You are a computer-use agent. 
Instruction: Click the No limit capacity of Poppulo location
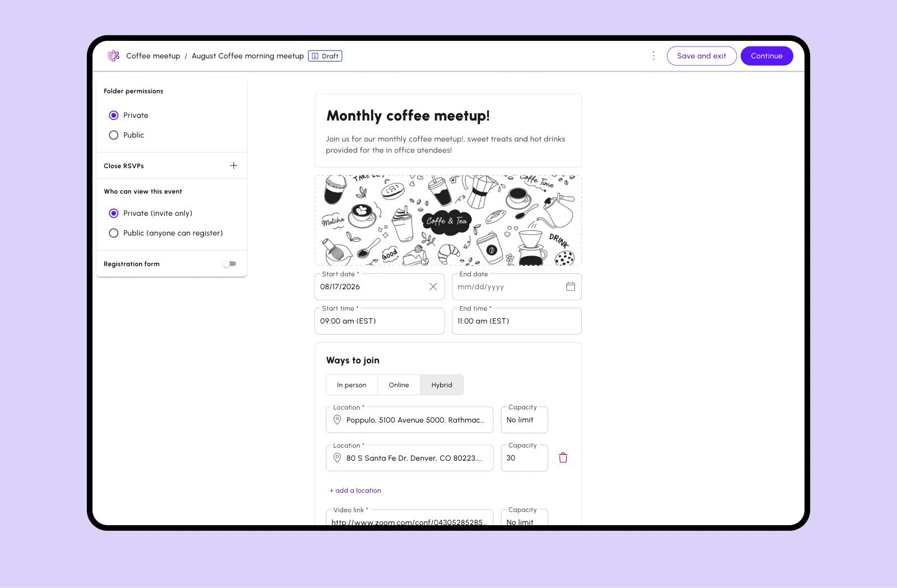[524, 420]
